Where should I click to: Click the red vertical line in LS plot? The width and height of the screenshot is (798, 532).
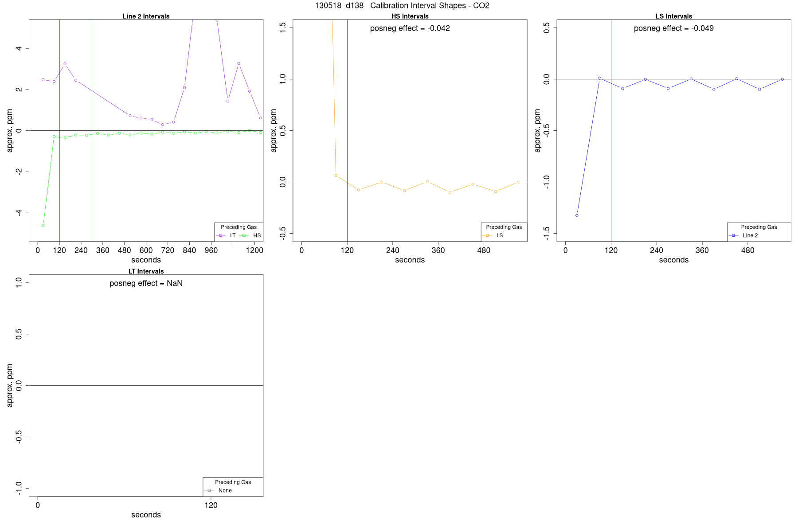(611, 130)
